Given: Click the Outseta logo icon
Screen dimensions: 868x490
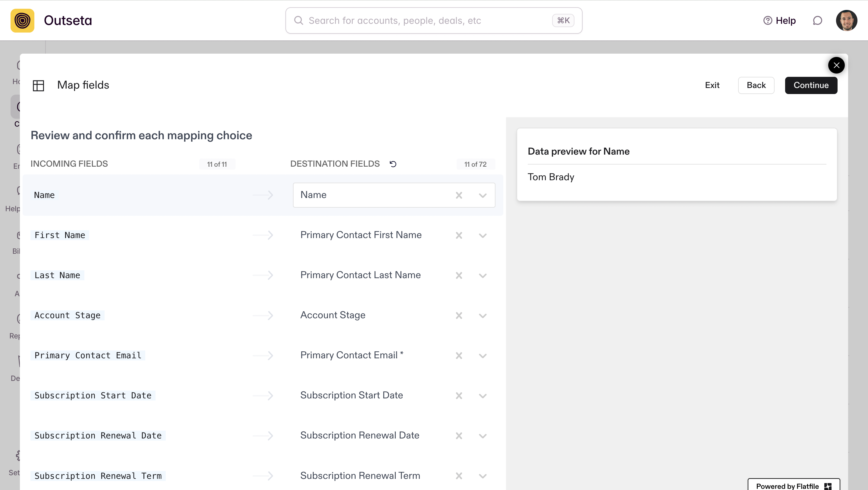Looking at the screenshot, I should [22, 20].
